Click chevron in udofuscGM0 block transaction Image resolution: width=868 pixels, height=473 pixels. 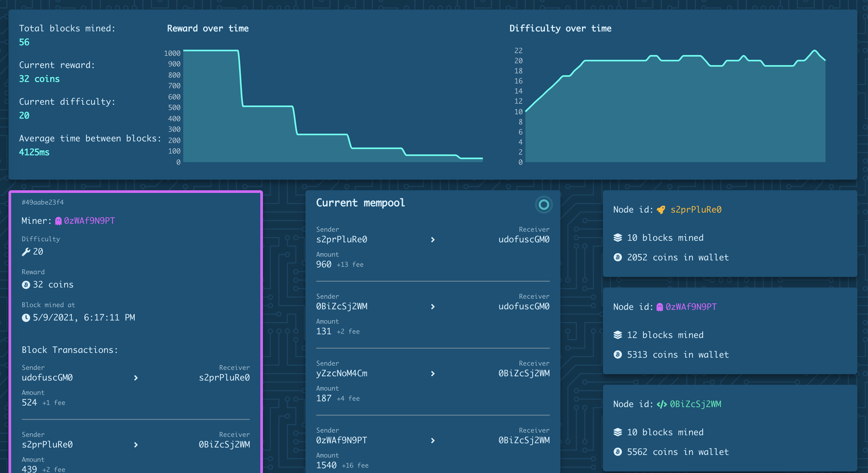tap(136, 378)
